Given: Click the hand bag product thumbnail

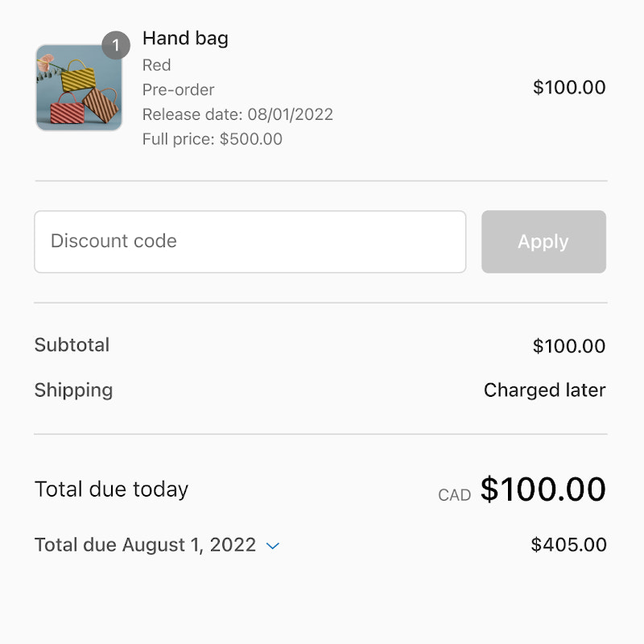Looking at the screenshot, I should 78,89.
